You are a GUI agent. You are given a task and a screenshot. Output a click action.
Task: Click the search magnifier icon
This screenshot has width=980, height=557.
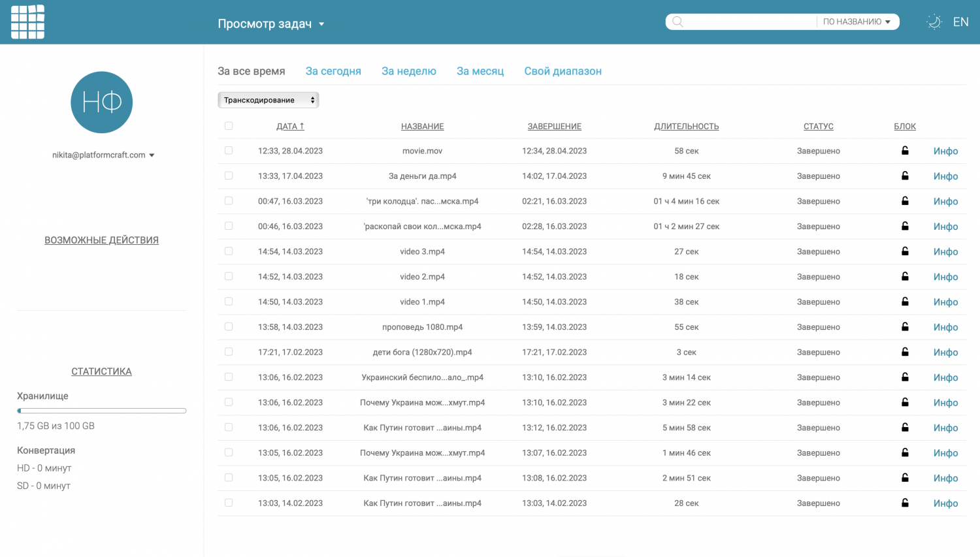click(x=678, y=22)
